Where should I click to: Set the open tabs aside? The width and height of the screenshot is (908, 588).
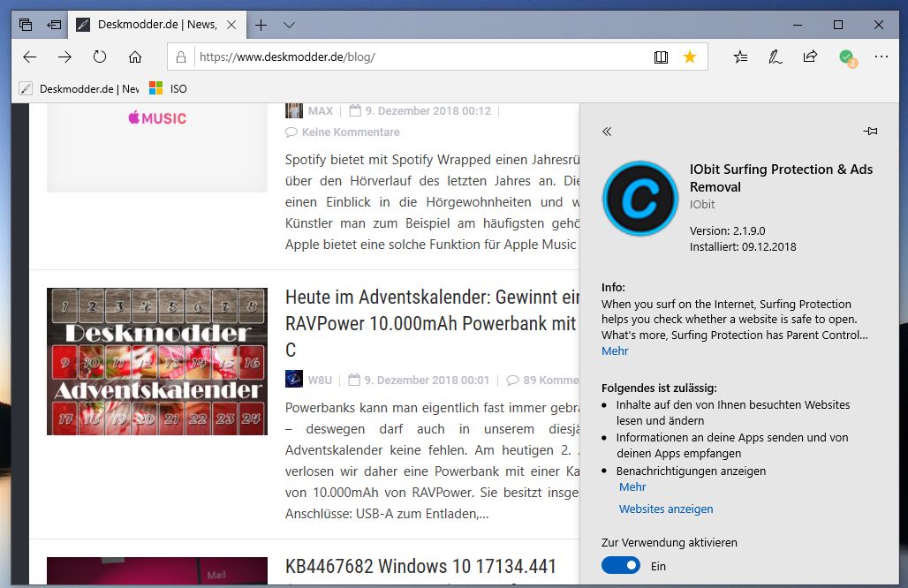54,25
